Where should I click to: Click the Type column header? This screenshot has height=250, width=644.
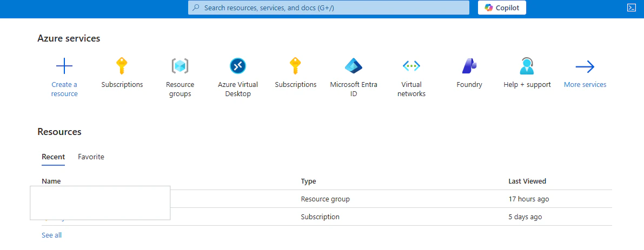[308, 181]
